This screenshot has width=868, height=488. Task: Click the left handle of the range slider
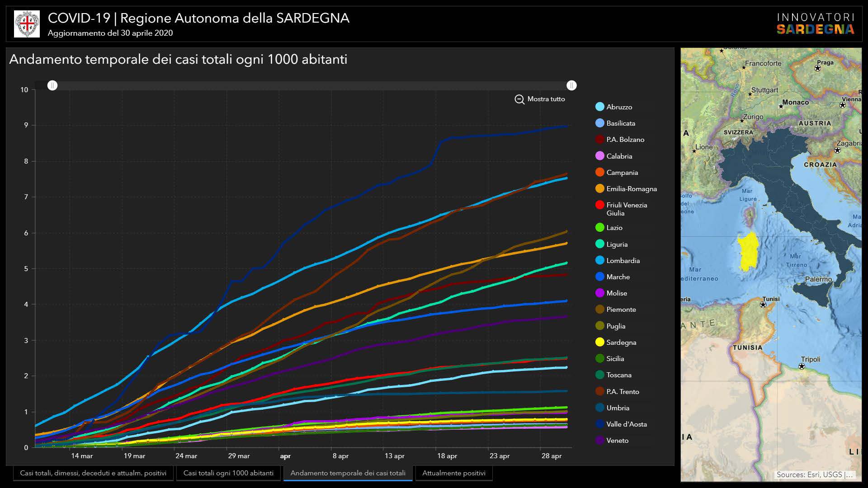point(52,85)
